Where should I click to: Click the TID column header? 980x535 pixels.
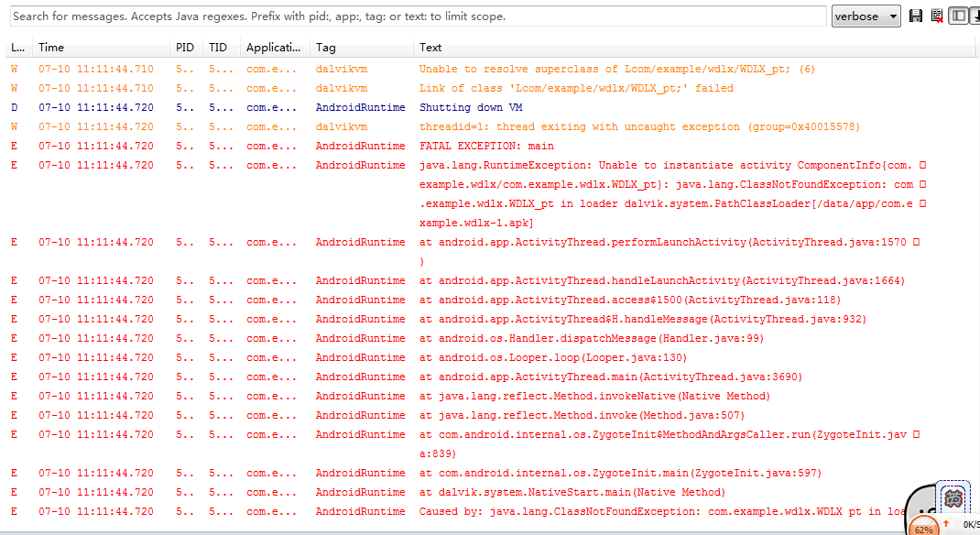click(218, 47)
